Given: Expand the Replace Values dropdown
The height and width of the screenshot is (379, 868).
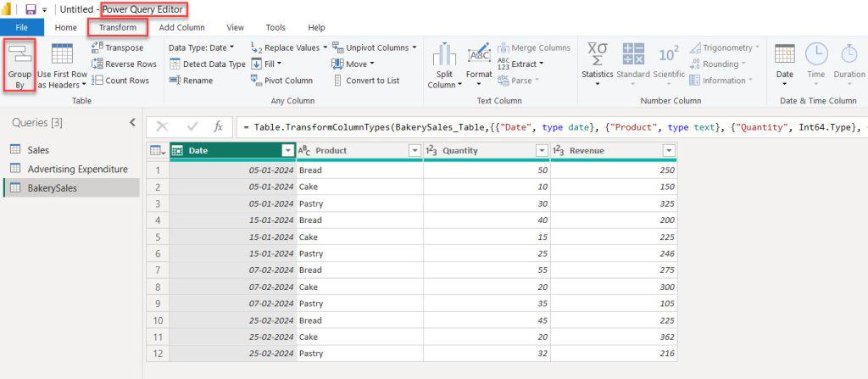Looking at the screenshot, I should (325, 47).
